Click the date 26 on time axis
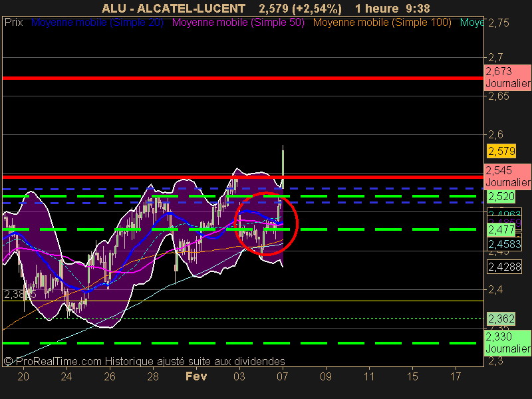This screenshot has height=399, width=532. click(x=110, y=376)
